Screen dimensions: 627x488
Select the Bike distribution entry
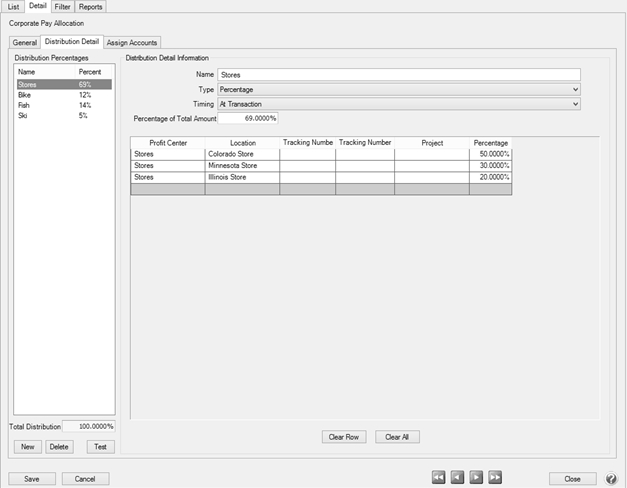25,95
